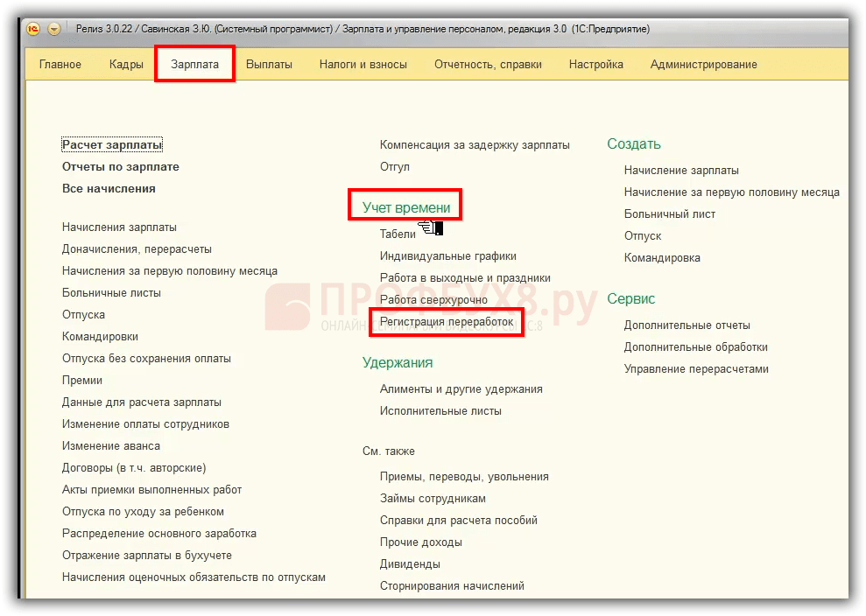Open Приемы, переводы, увольнения link
Image resolution: width=866 pixels, height=616 pixels.
(464, 477)
